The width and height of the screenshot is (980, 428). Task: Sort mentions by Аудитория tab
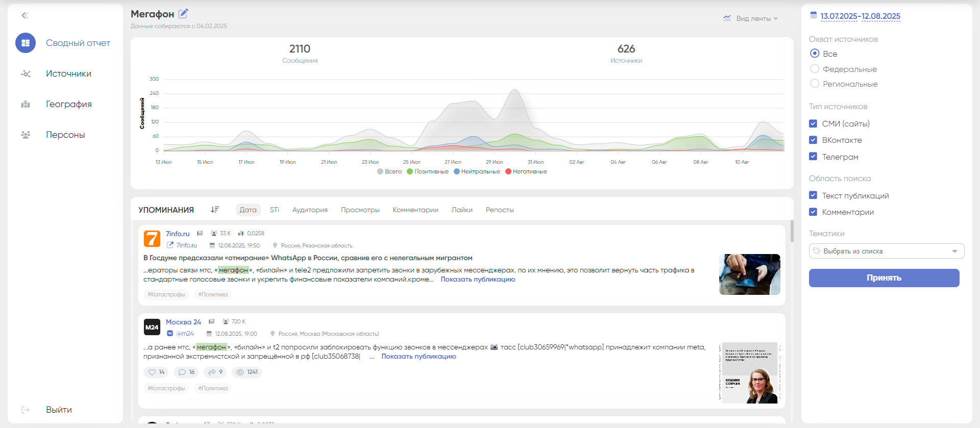pyautogui.click(x=310, y=210)
